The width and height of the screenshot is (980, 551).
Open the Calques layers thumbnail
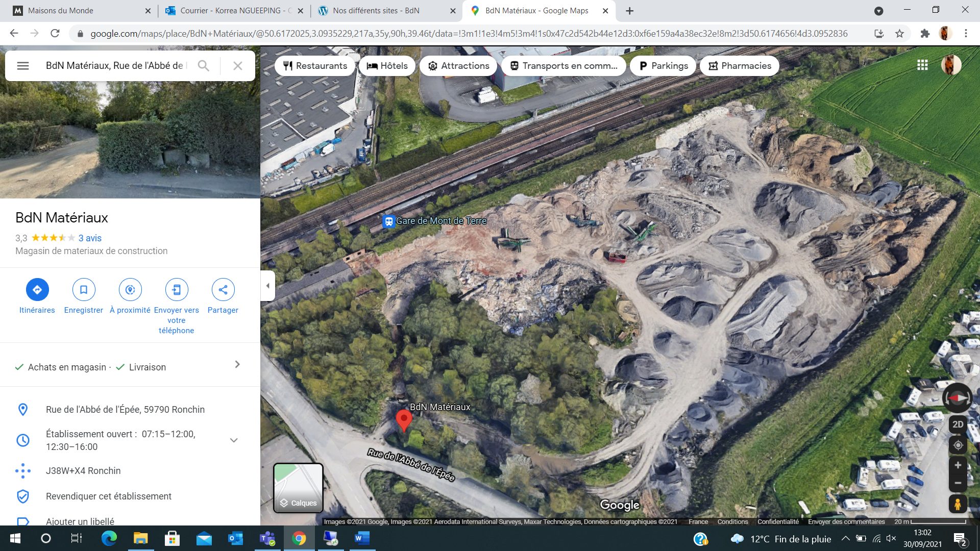[x=299, y=488]
